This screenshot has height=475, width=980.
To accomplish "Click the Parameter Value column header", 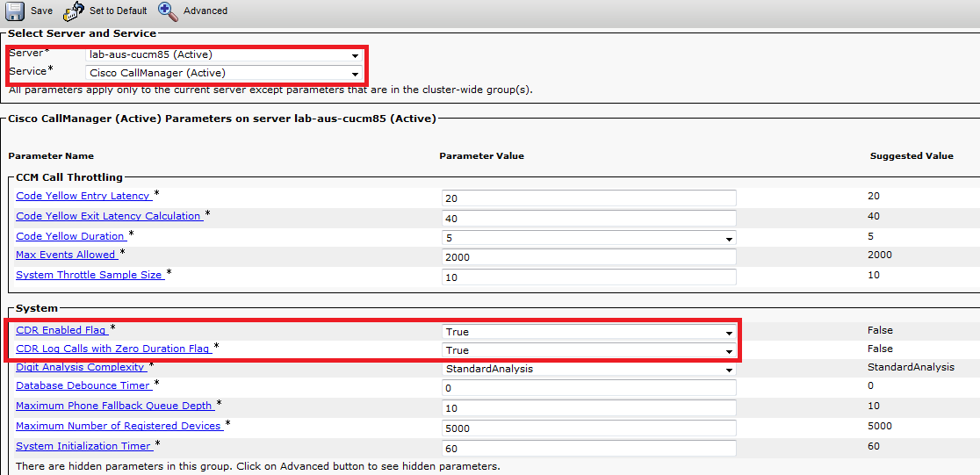I will point(481,155).
